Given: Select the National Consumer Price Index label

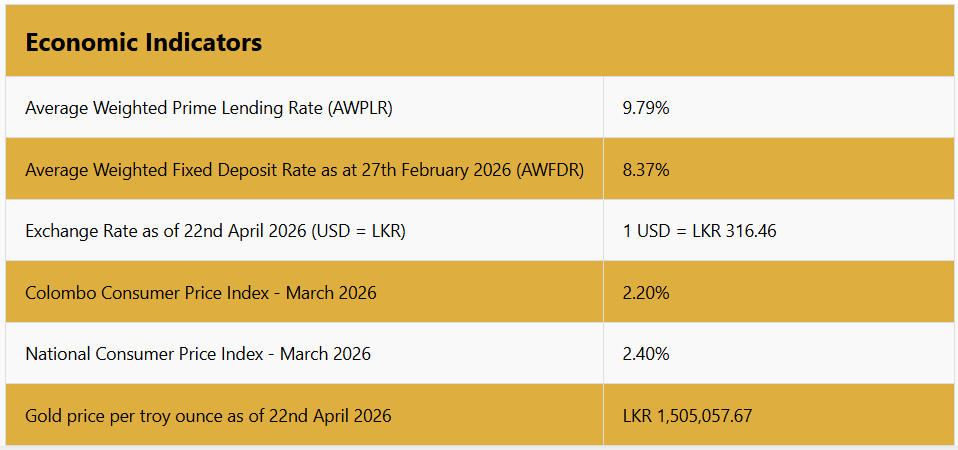Looking at the screenshot, I should [198, 354].
